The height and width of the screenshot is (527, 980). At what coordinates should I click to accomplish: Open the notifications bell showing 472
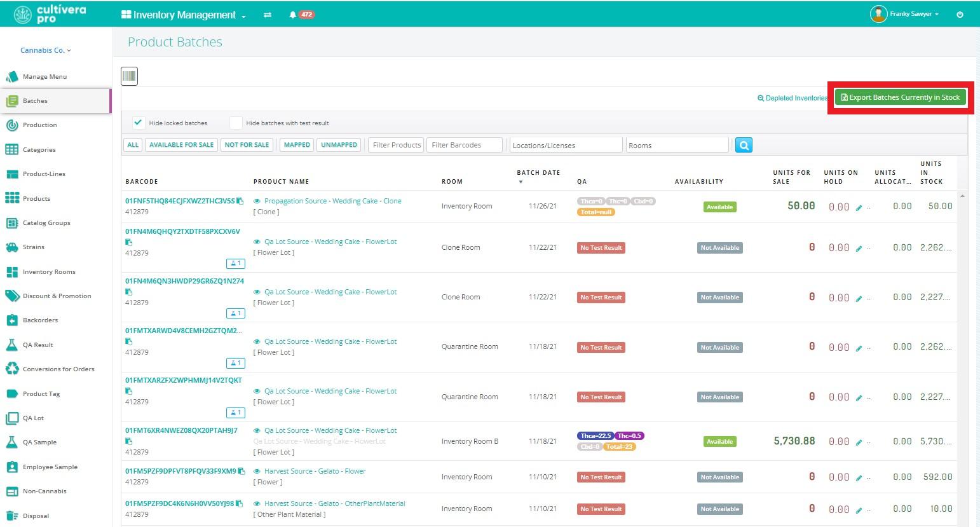click(x=302, y=15)
